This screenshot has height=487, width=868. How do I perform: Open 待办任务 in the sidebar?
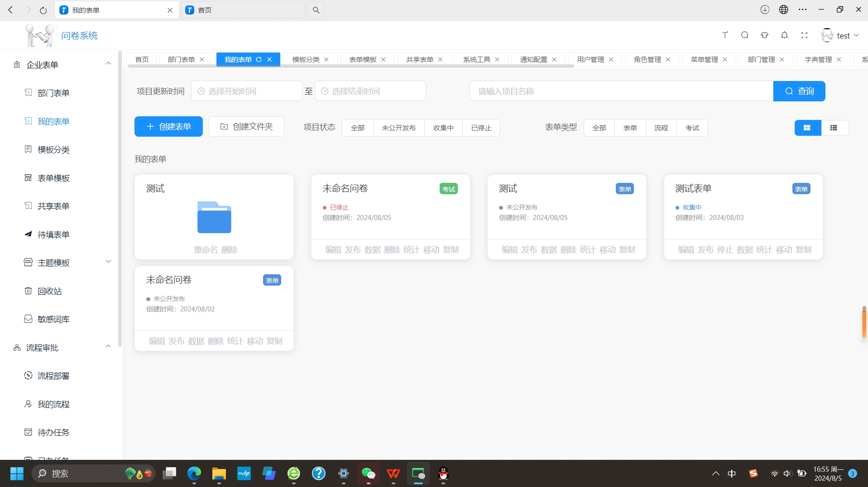tap(53, 432)
